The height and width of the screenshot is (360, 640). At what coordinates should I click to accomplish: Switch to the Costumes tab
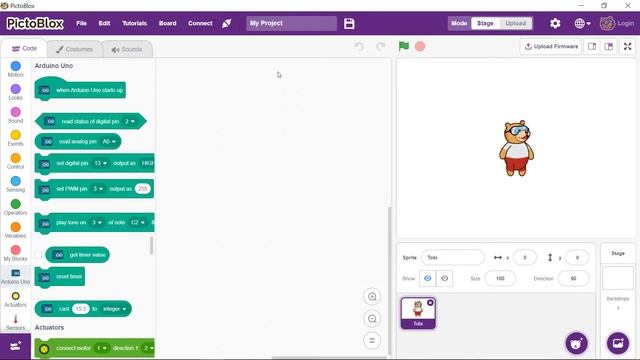coord(74,49)
